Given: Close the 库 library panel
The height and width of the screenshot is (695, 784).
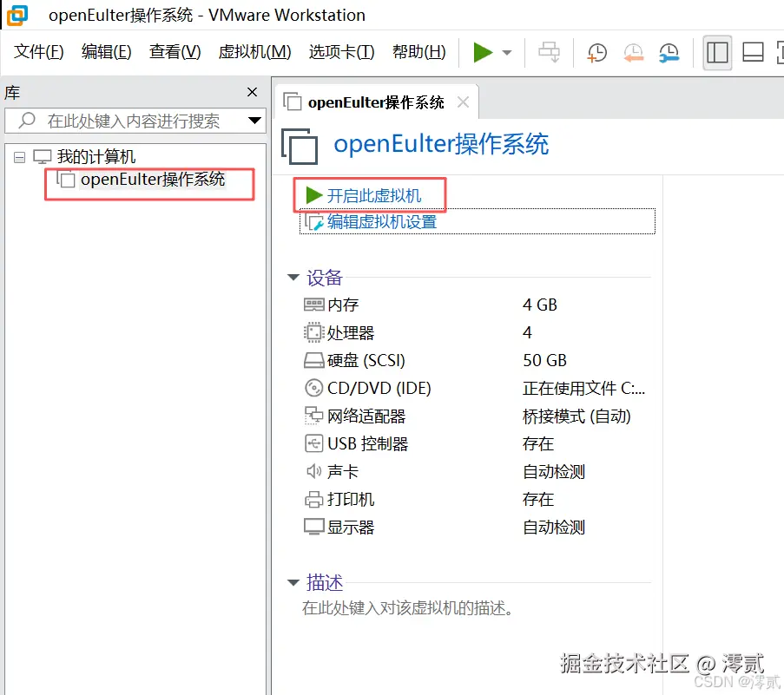Looking at the screenshot, I should click(252, 92).
